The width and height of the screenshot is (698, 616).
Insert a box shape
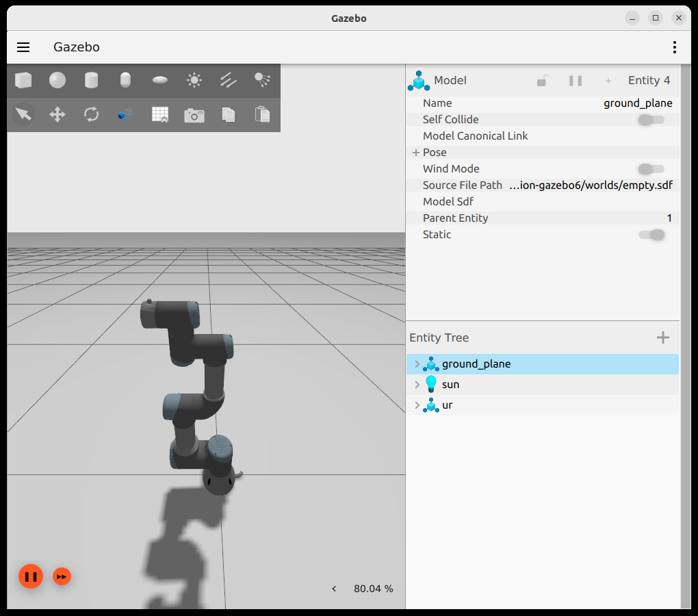[23, 81]
